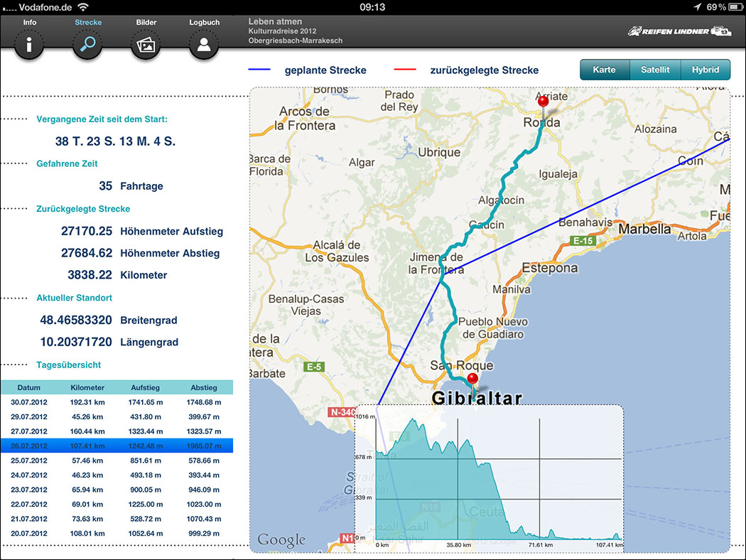This screenshot has width=746, height=560.
Task: Click the 'Leben atmen' title text
Action: pos(275,21)
